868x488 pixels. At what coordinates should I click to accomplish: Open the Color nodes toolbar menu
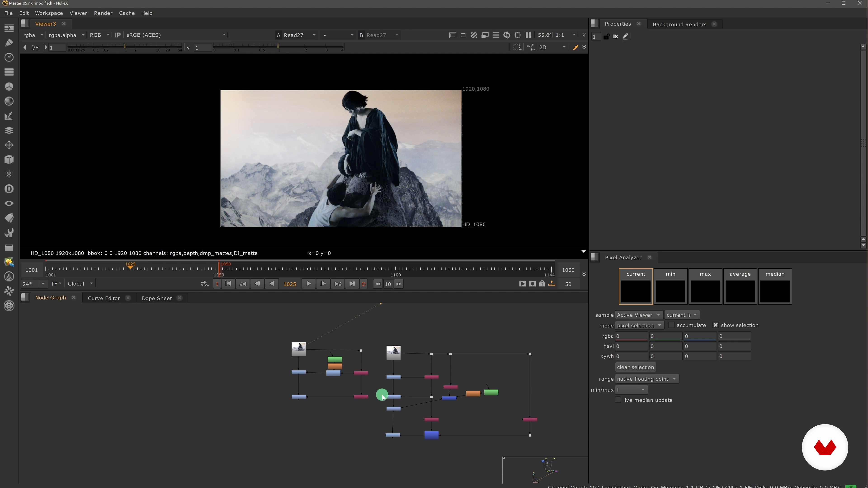(x=9, y=87)
